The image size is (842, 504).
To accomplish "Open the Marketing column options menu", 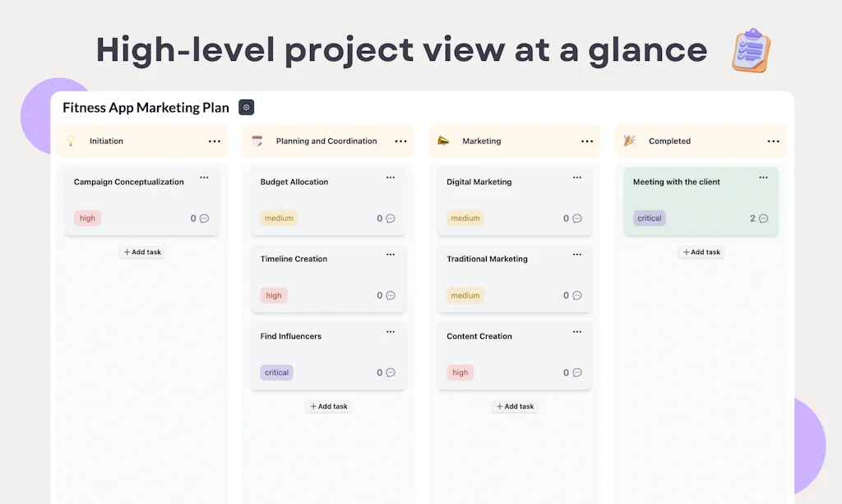I will pyautogui.click(x=586, y=141).
